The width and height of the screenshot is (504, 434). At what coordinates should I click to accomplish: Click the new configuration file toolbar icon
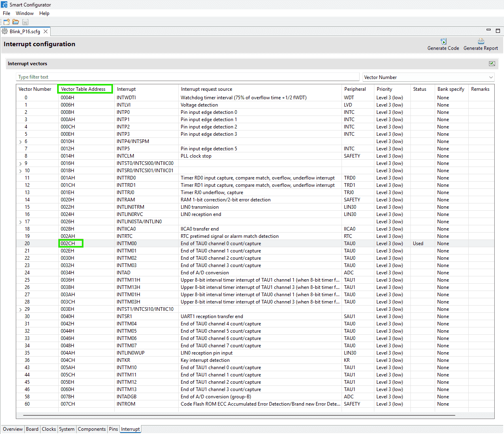pos(6,22)
